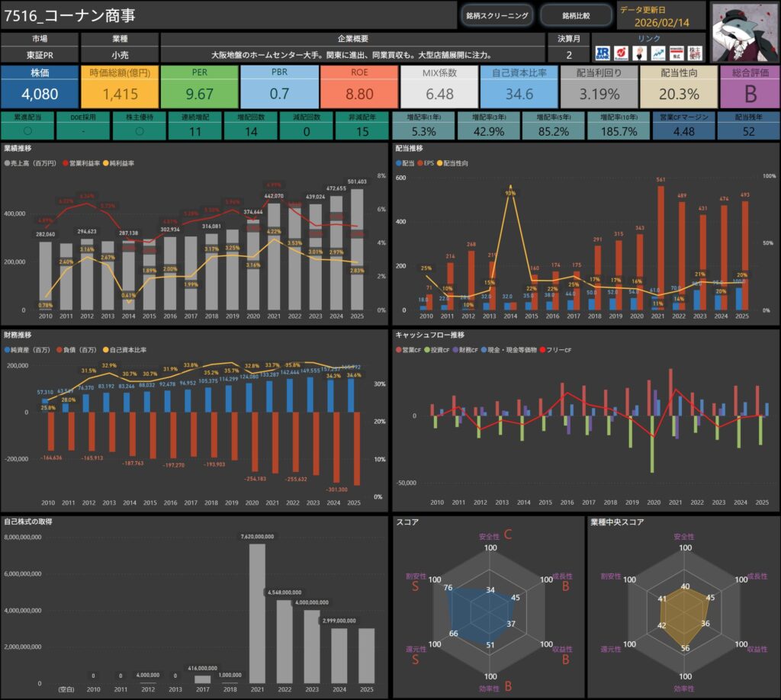Select the PER 9.67 card
The image size is (781, 700).
click(199, 87)
